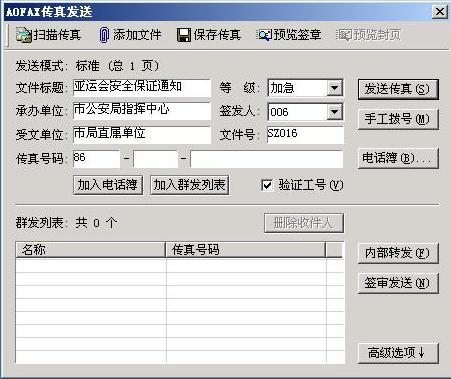Click the 预览签章 preview icon
451x379 pixels.
pos(264,35)
